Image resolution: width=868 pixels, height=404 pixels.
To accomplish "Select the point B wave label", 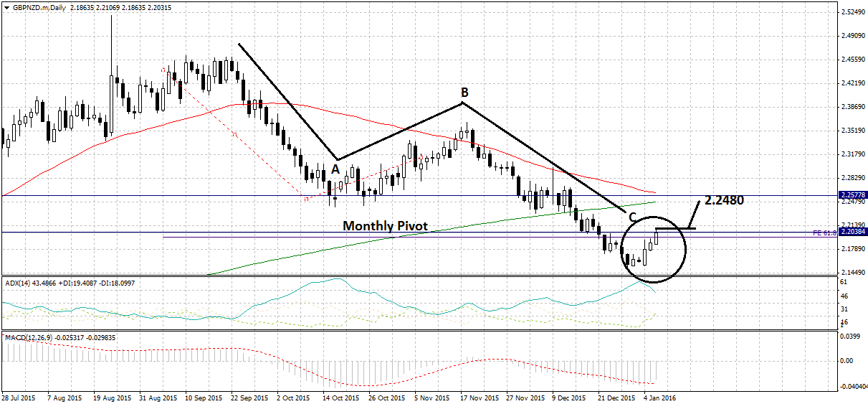I will (x=464, y=93).
